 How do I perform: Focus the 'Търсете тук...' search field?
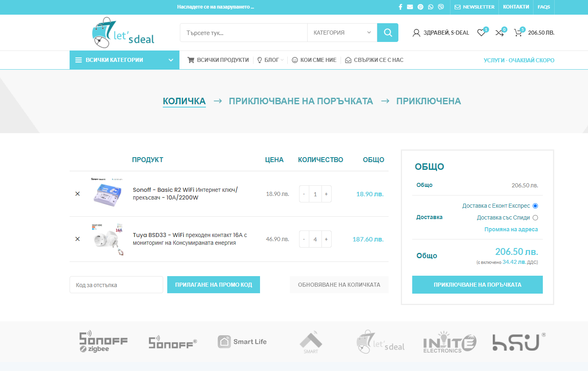[244, 33]
